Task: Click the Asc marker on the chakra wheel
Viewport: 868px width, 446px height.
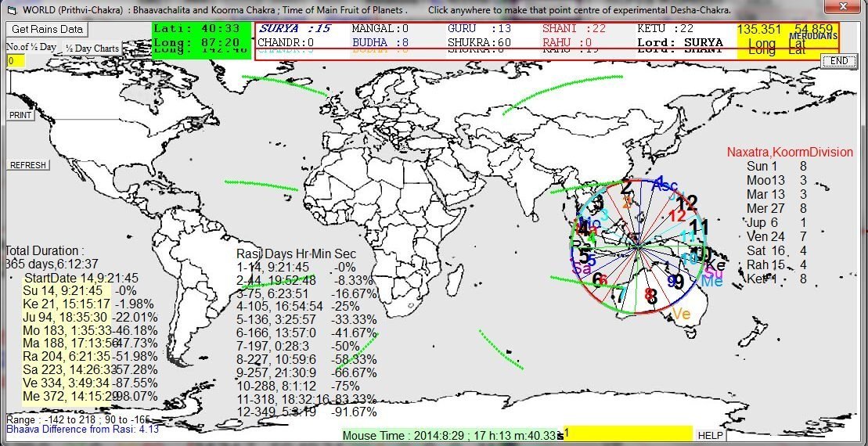Action: tap(665, 185)
